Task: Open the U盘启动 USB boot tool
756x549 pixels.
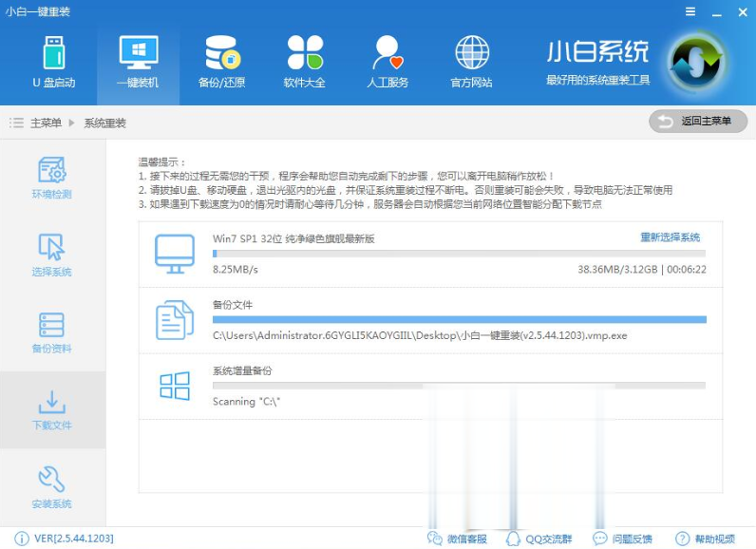Action: (x=54, y=63)
